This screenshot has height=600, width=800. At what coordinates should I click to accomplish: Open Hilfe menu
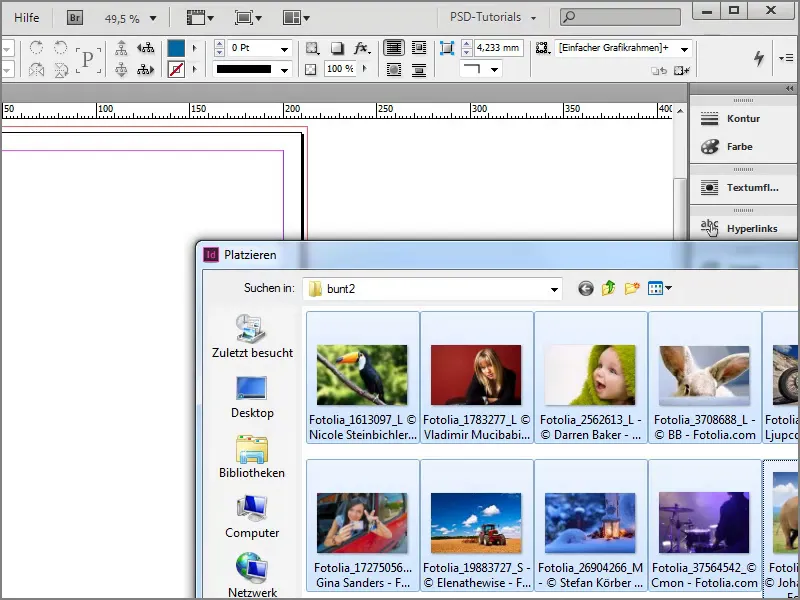[27, 18]
